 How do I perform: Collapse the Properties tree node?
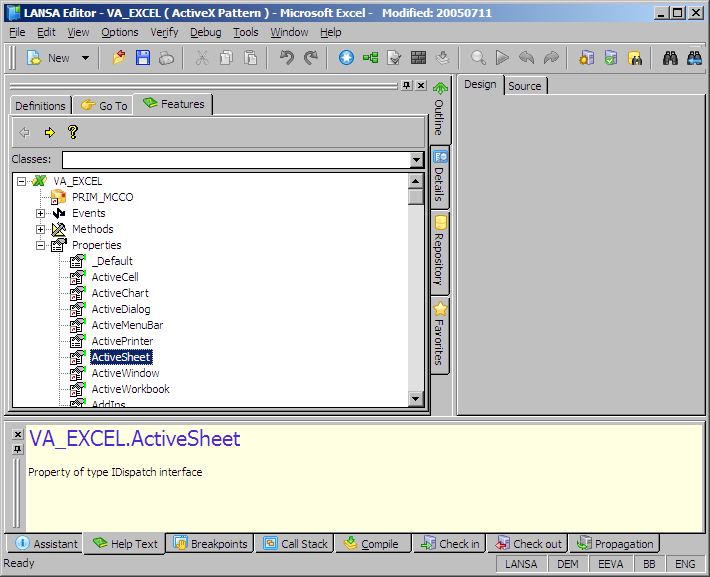pyautogui.click(x=41, y=245)
